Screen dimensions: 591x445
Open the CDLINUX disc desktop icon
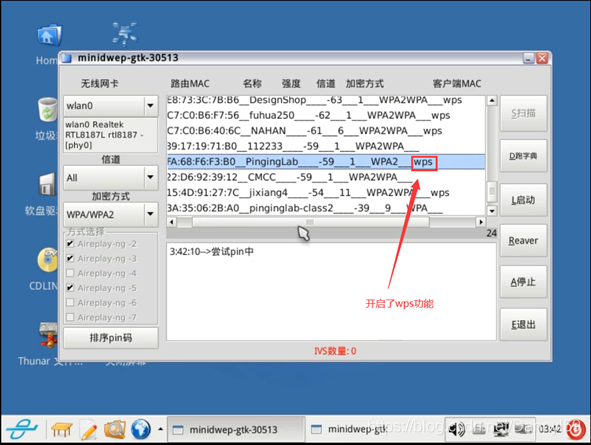[48, 260]
